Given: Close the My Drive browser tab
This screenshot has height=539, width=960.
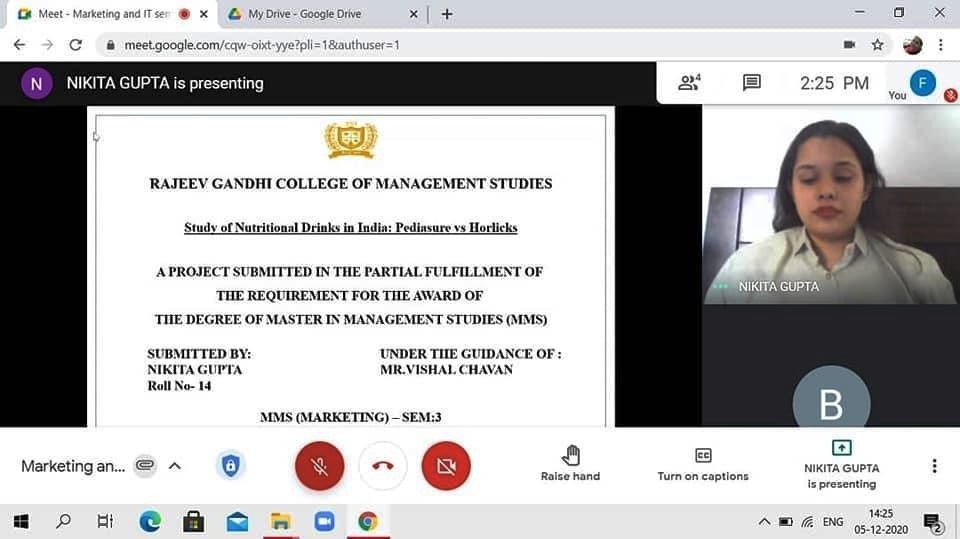Looking at the screenshot, I should point(413,13).
